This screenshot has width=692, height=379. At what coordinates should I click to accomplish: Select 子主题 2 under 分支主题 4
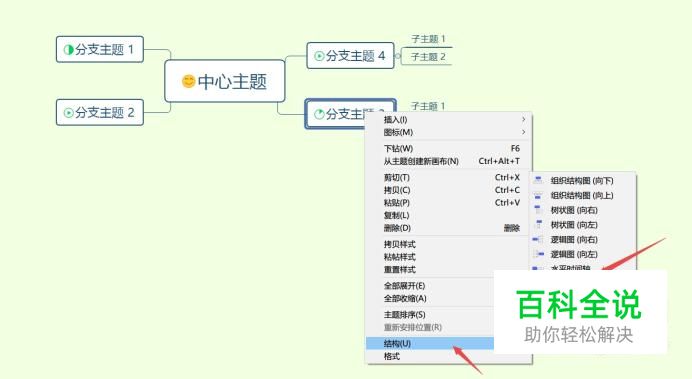(x=428, y=57)
